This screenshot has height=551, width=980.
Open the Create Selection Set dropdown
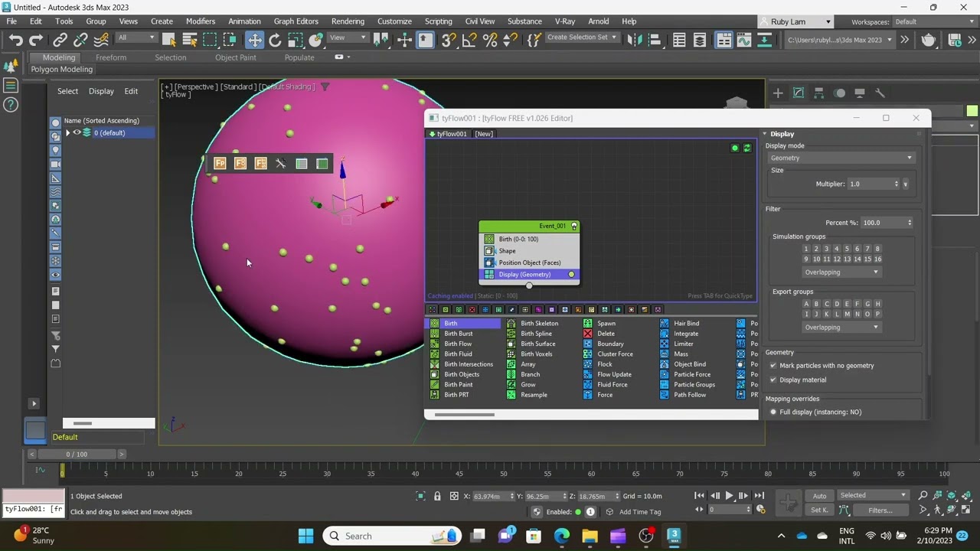click(x=582, y=37)
